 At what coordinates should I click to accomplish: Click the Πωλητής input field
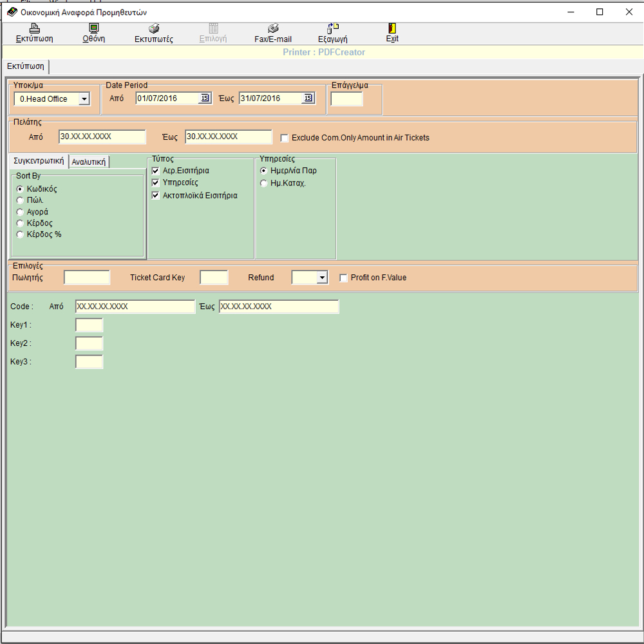coord(87,278)
